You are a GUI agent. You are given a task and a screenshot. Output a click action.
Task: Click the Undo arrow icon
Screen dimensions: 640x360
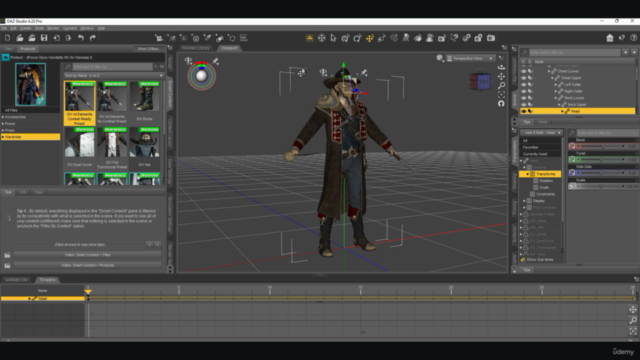tap(81, 38)
